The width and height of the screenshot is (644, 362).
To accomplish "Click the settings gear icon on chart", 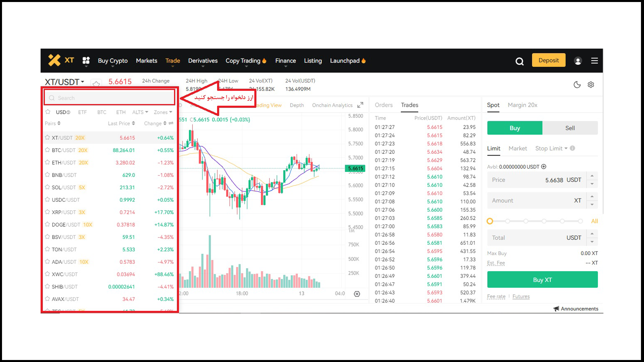I will [x=357, y=294].
